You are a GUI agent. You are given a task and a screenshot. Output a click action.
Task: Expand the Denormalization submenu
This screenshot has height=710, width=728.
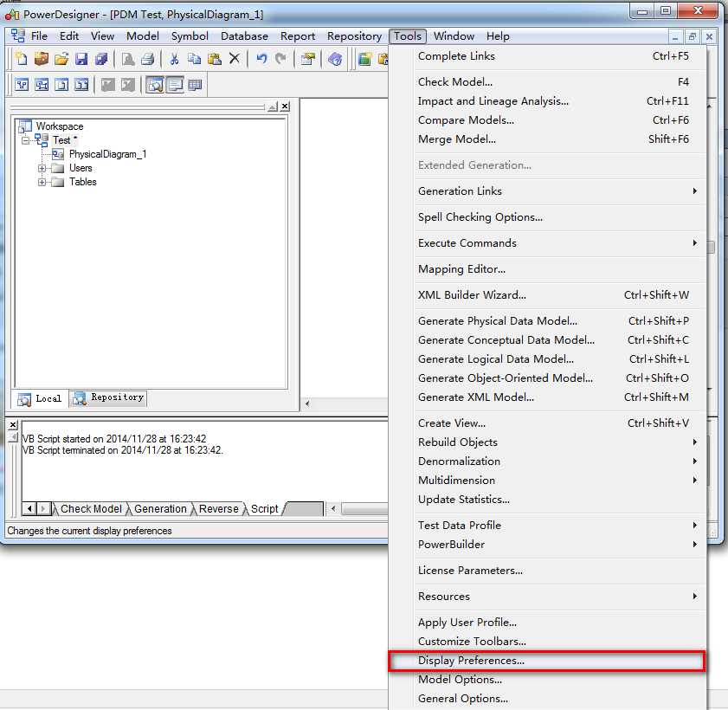[x=547, y=461]
